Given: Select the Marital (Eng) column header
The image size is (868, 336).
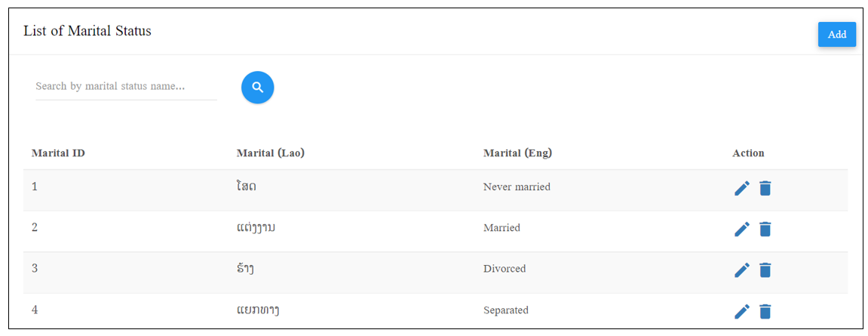Looking at the screenshot, I should [517, 153].
